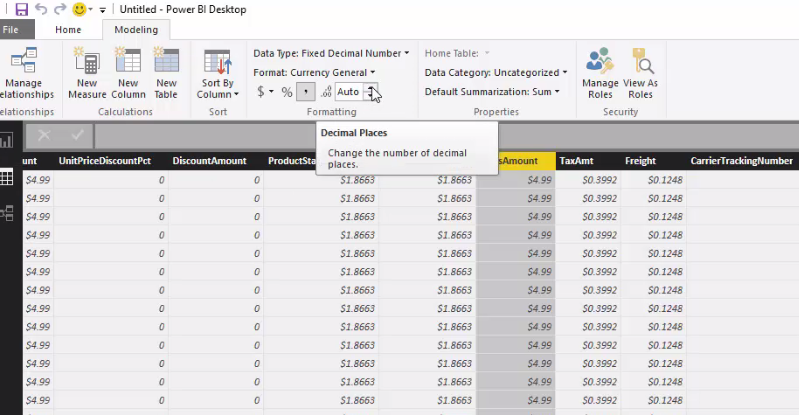Open the File menu

[x=11, y=30]
